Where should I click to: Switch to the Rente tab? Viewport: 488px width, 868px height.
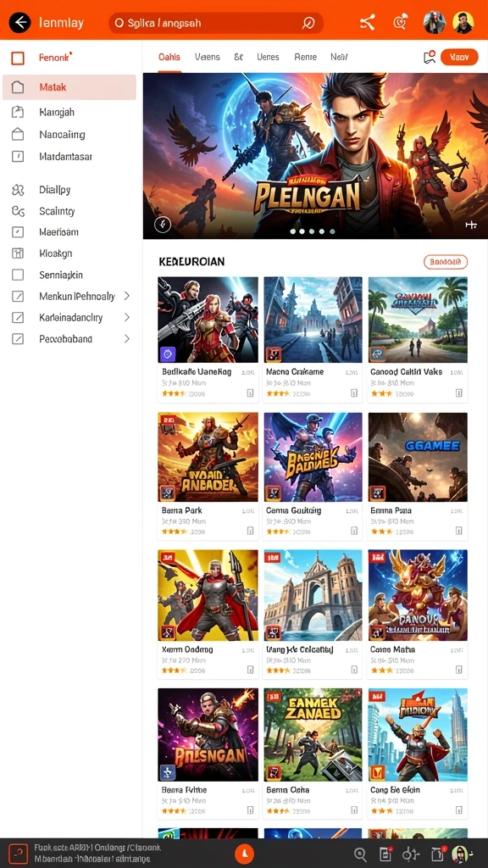[x=305, y=57]
